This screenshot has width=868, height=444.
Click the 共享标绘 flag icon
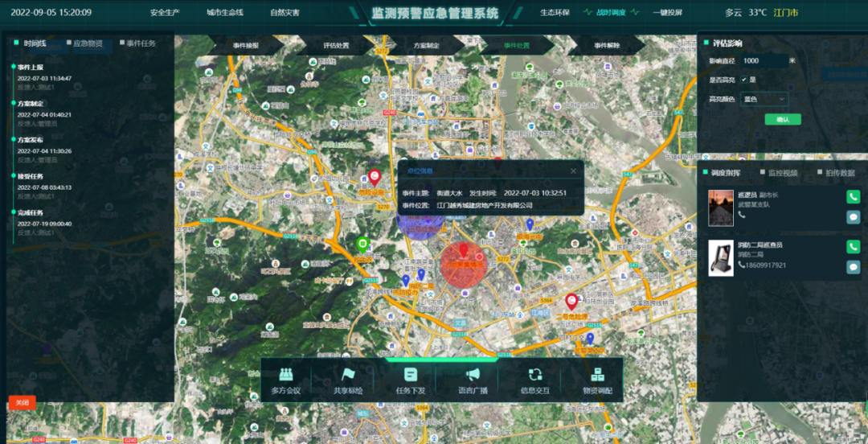[348, 375]
